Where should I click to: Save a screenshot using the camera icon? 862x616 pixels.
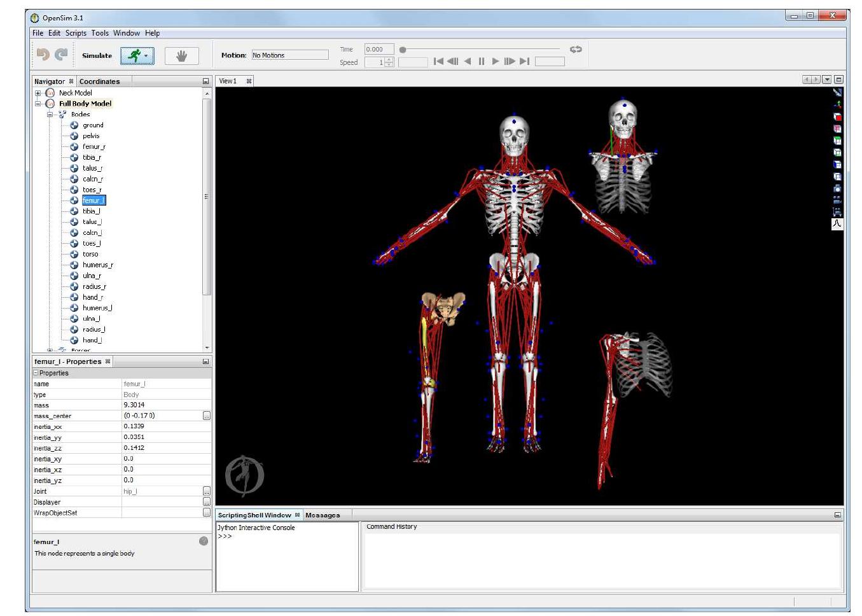click(x=837, y=189)
